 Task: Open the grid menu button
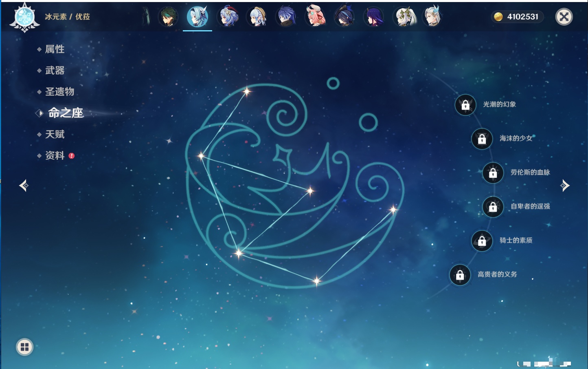click(x=24, y=347)
